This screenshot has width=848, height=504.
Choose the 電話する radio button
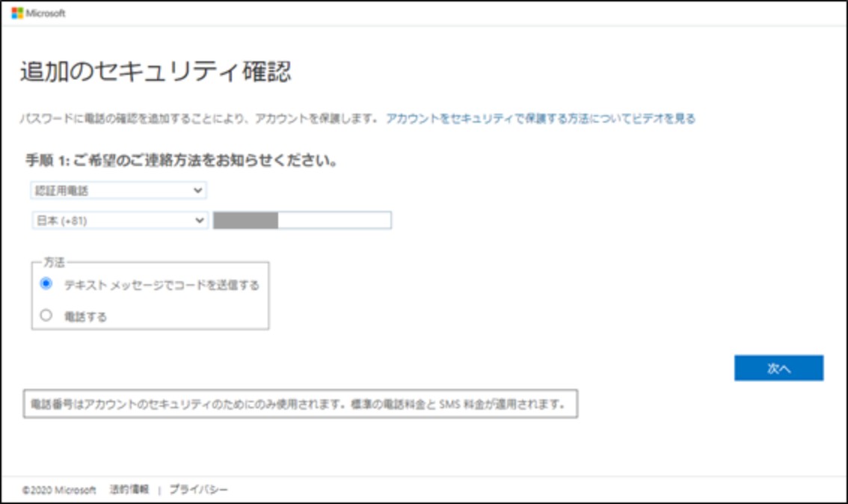pos(46,315)
